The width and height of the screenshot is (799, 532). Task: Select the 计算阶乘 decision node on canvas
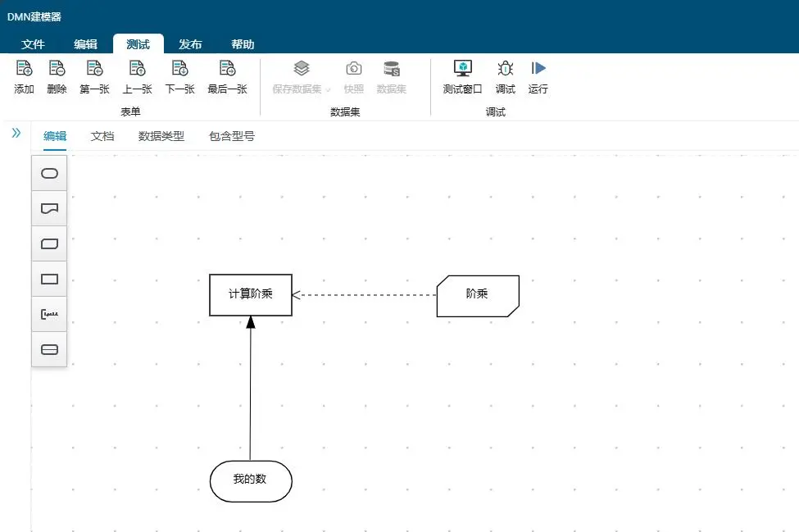tap(251, 294)
